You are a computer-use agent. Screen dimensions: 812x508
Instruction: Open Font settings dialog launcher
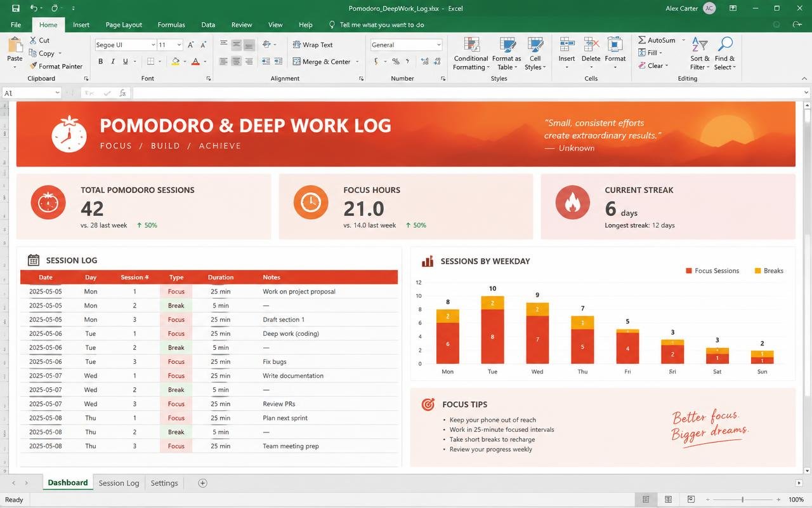pyautogui.click(x=208, y=79)
